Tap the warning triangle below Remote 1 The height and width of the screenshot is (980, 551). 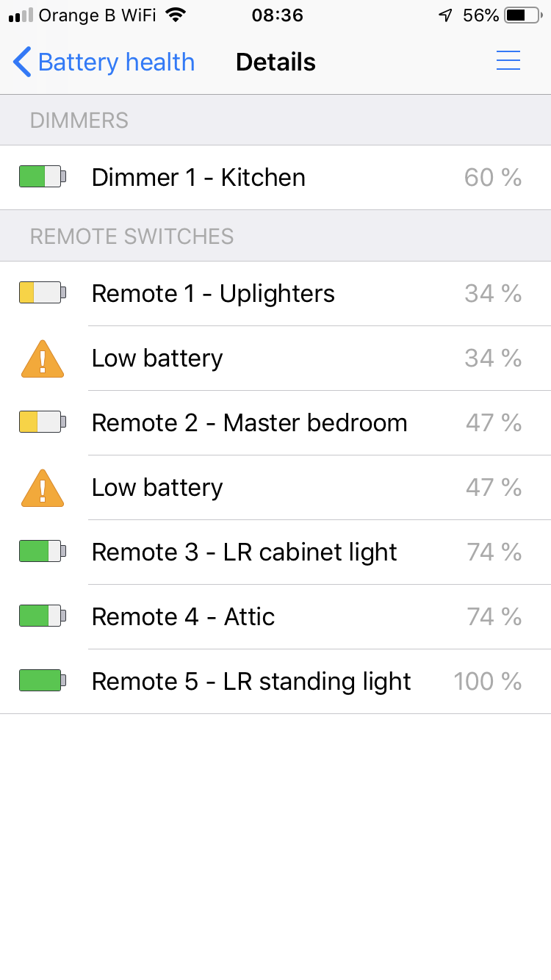pos(43,359)
